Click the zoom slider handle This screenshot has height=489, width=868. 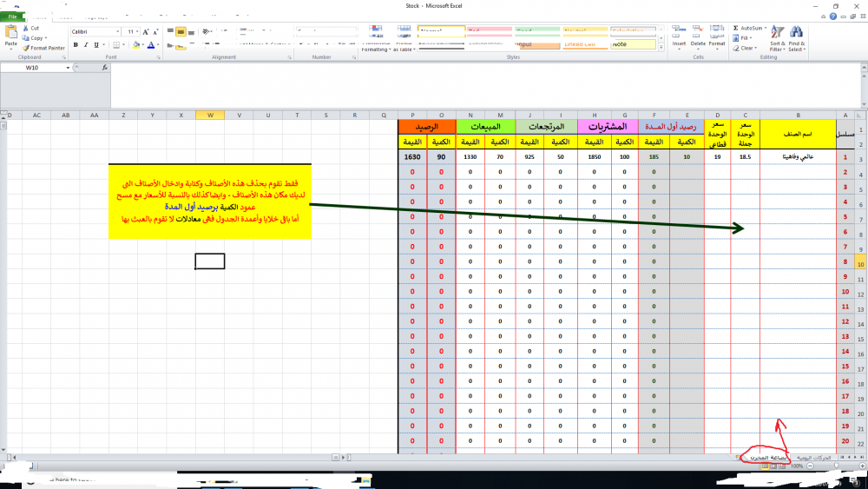(837, 466)
